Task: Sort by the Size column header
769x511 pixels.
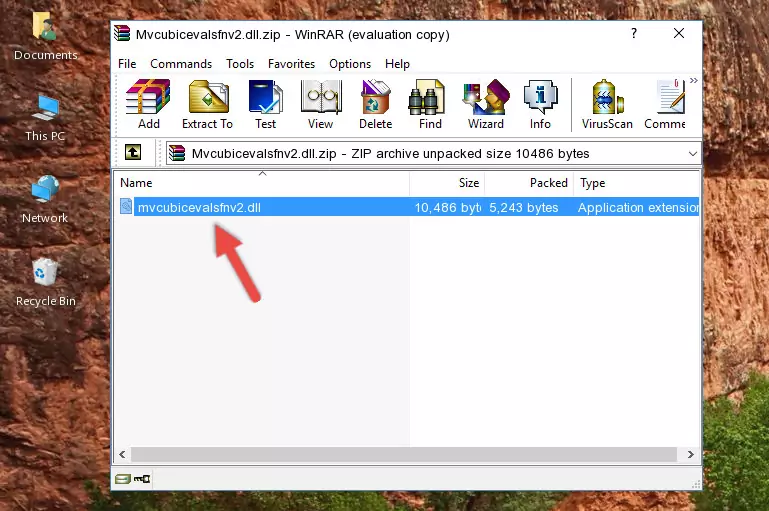Action: pos(447,183)
